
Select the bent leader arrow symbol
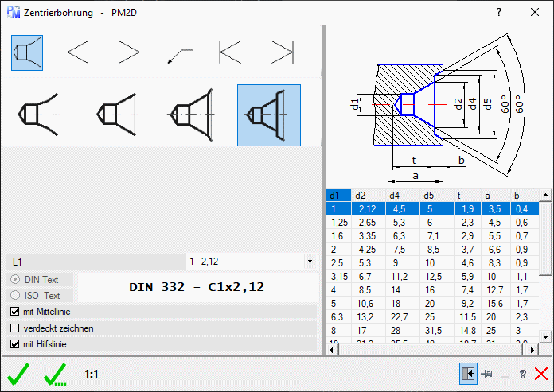tap(180, 53)
